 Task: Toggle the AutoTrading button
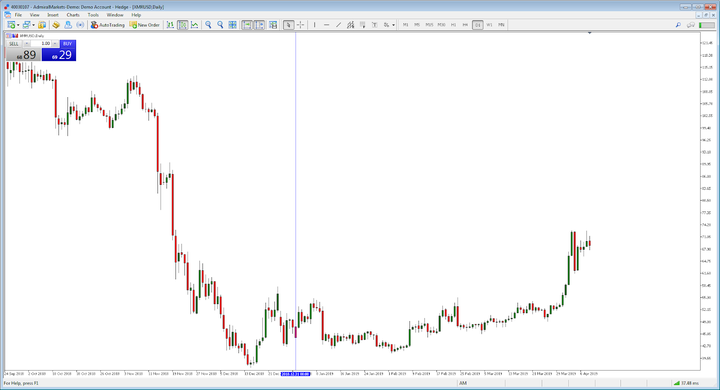pyautogui.click(x=107, y=25)
